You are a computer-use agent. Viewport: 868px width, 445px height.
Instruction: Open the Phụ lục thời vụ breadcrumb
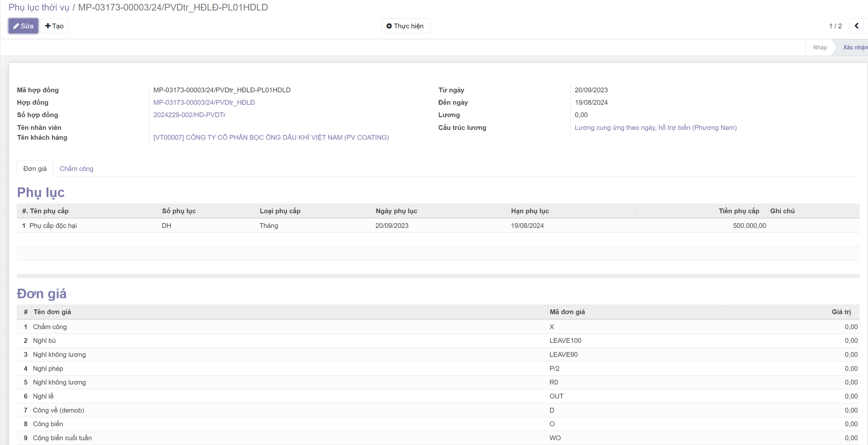tap(39, 7)
